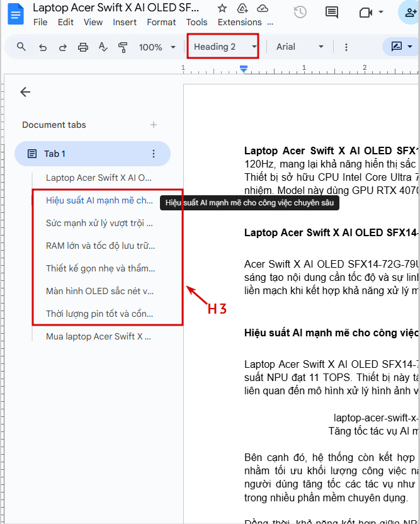Show hidden menus via the ellipsis
This screenshot has width=420, height=524.
tap(270, 23)
